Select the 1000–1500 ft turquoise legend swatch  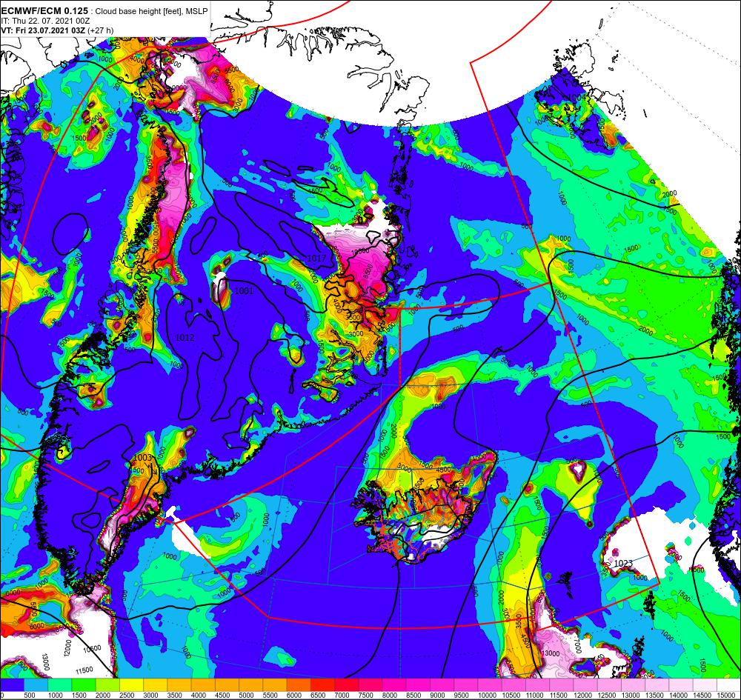60,685
